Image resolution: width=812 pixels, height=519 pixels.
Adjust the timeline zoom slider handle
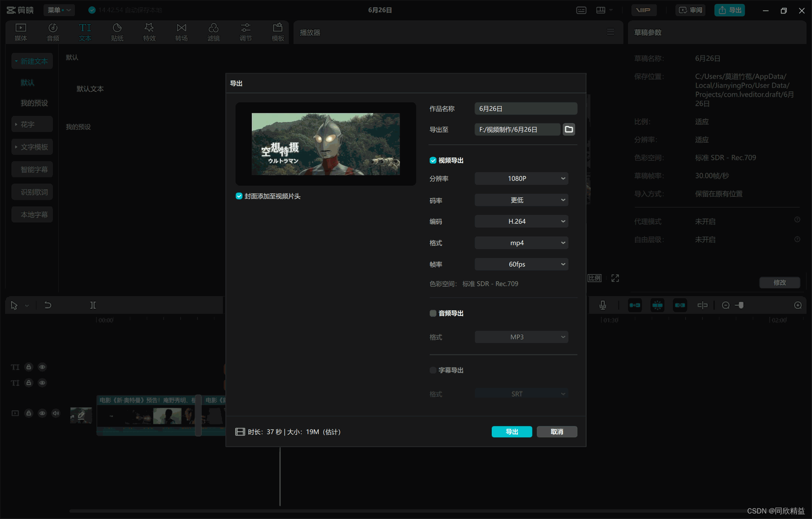(x=741, y=305)
